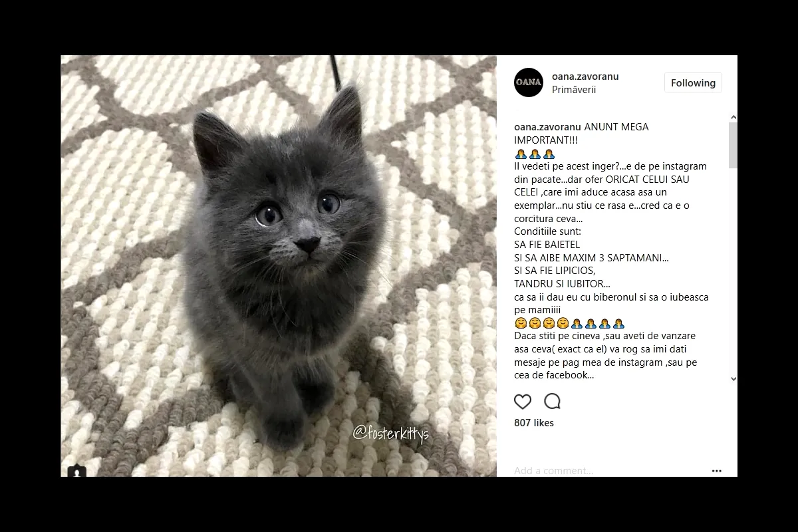The image size is (798, 532).
Task: Open the three-dots more options menu
Action: click(x=716, y=471)
